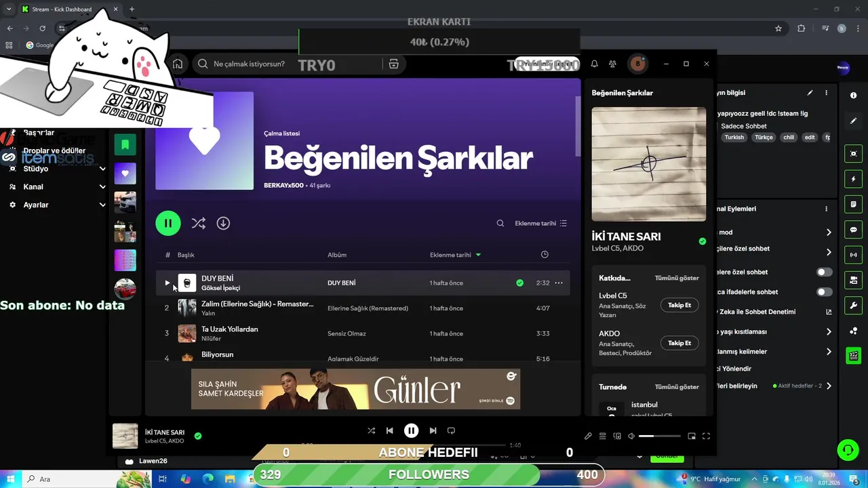Image resolution: width=868 pixels, height=488 pixels.
Task: Open Kick lightning actions icon in right rail
Action: coord(854,179)
